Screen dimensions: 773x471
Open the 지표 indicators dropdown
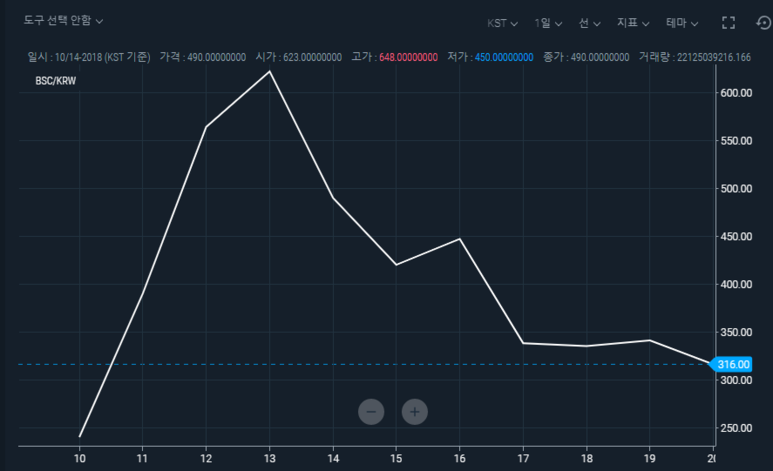coord(633,23)
